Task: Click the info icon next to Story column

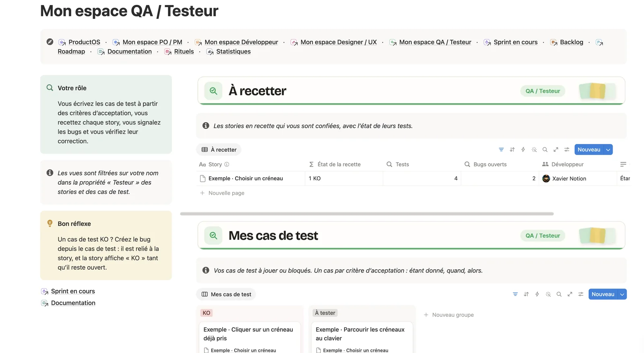Action: click(227, 164)
